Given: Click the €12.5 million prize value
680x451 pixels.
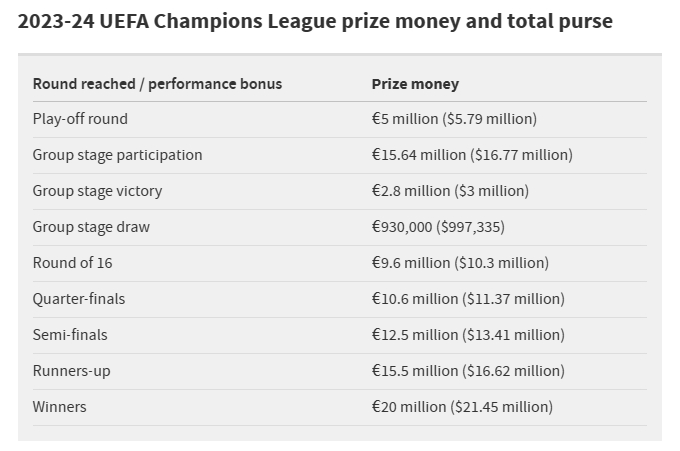Looking at the screenshot, I should pyautogui.click(x=468, y=335).
